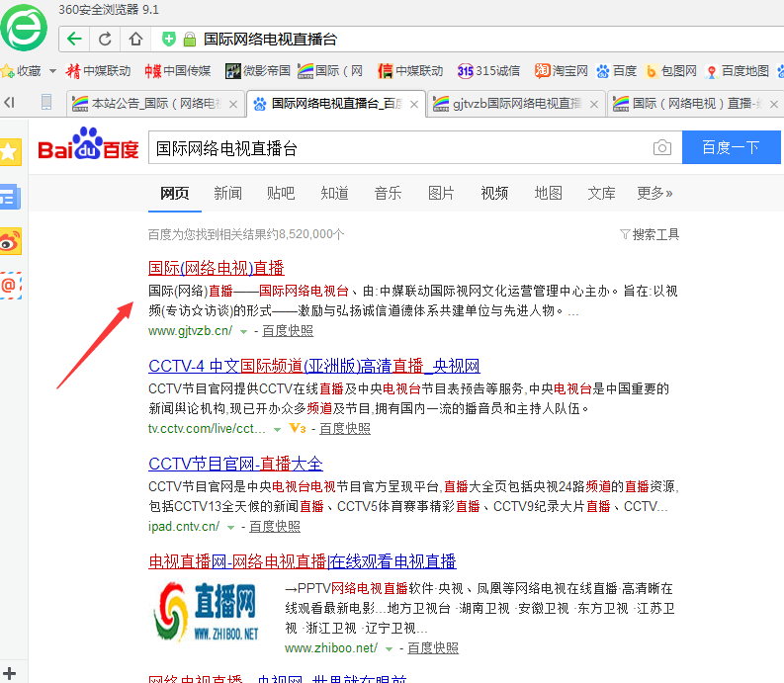784x683 pixels.
Task: Expand arrow next to www.zhiboo.net/
Action: tap(389, 649)
